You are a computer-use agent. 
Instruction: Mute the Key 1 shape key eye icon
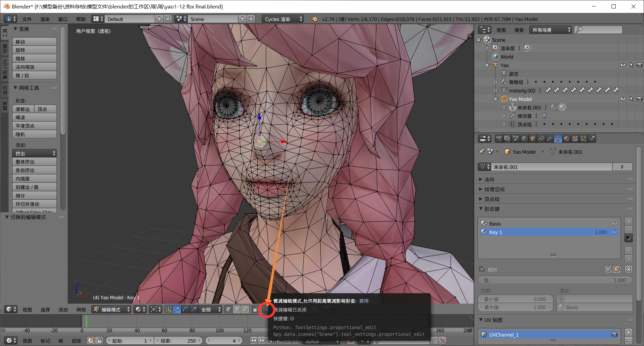(x=615, y=232)
